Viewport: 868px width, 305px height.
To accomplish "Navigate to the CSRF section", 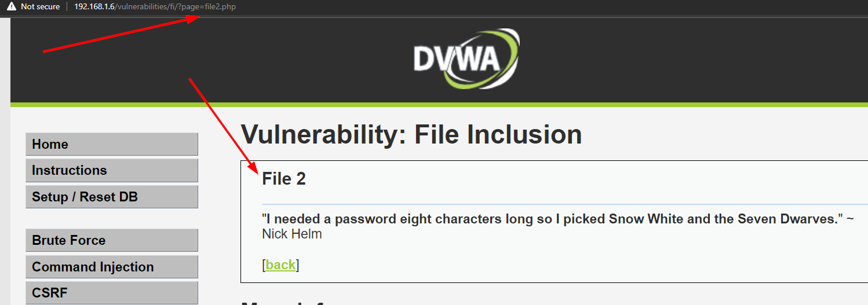I will click(112, 292).
